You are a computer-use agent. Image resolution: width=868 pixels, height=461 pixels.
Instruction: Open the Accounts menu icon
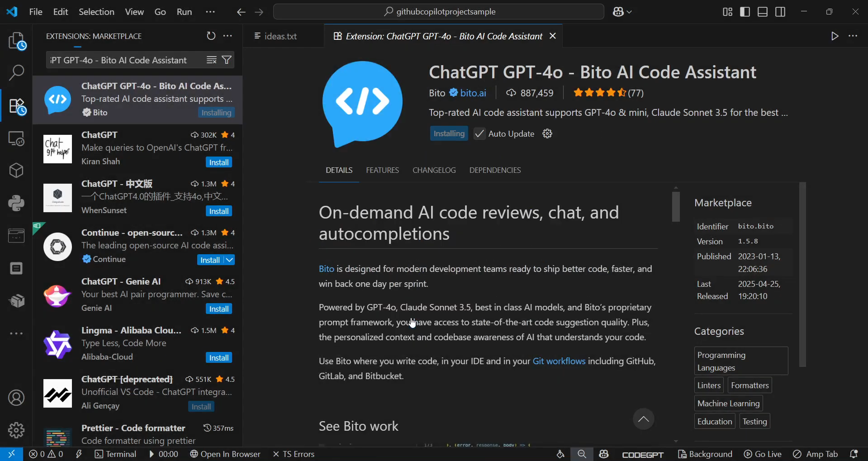coord(17,398)
